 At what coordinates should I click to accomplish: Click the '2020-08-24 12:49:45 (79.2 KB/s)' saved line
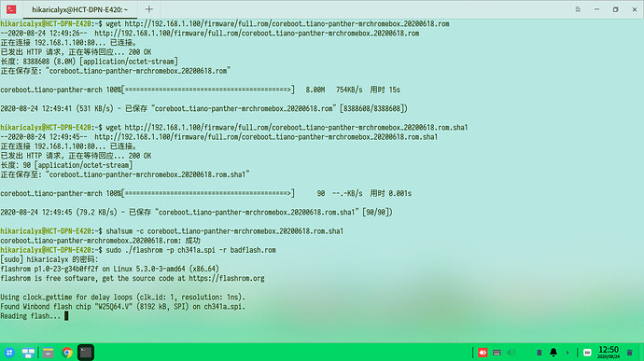coord(196,213)
